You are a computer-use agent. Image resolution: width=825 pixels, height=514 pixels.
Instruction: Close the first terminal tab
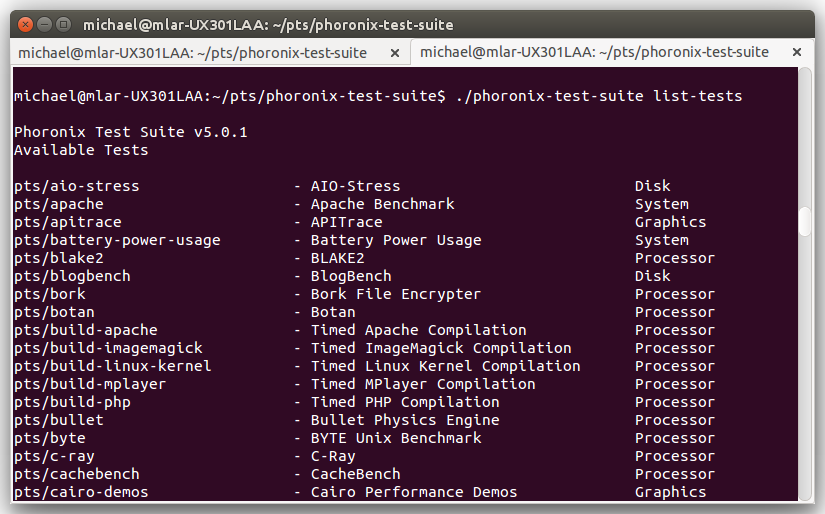(395, 53)
